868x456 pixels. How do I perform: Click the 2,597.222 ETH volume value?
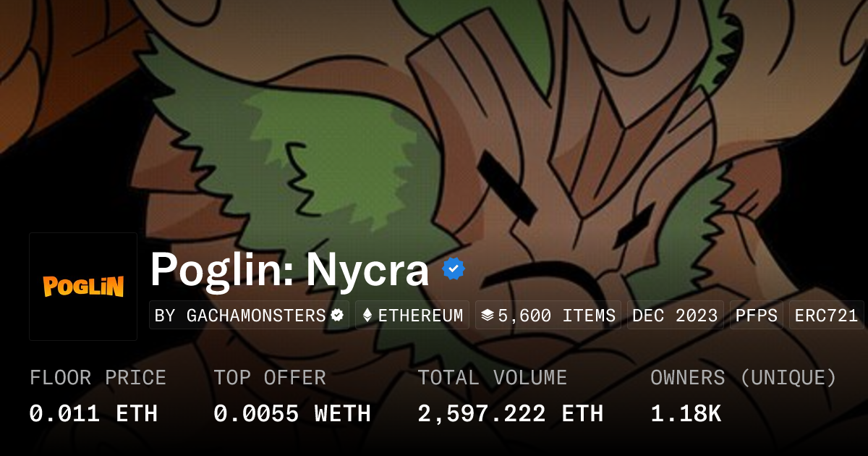pos(511,413)
